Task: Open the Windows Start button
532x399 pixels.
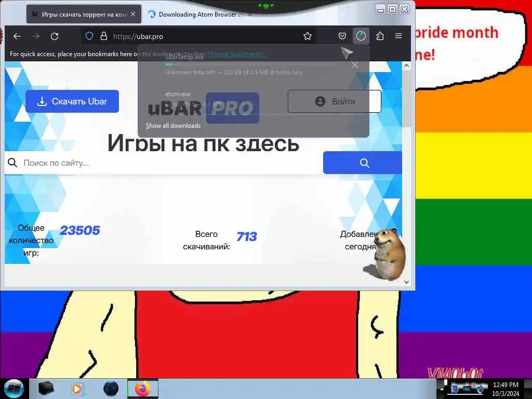Action: coord(14,389)
